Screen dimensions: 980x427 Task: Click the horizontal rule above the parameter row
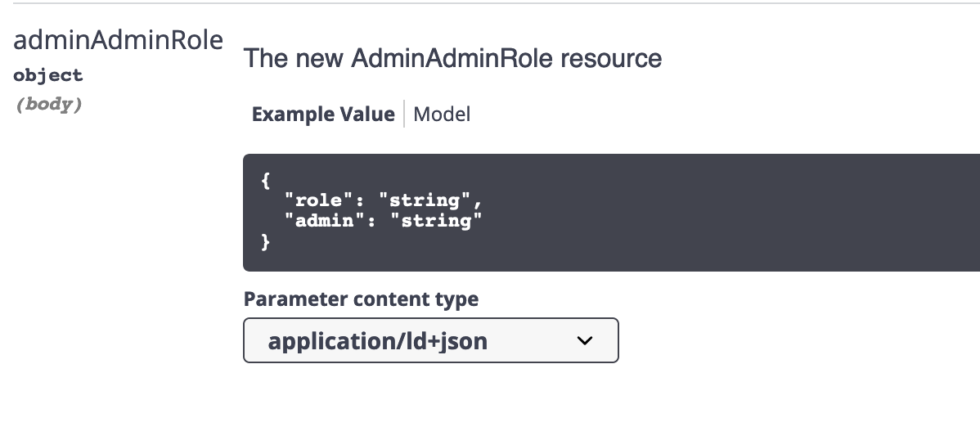coord(490,3)
